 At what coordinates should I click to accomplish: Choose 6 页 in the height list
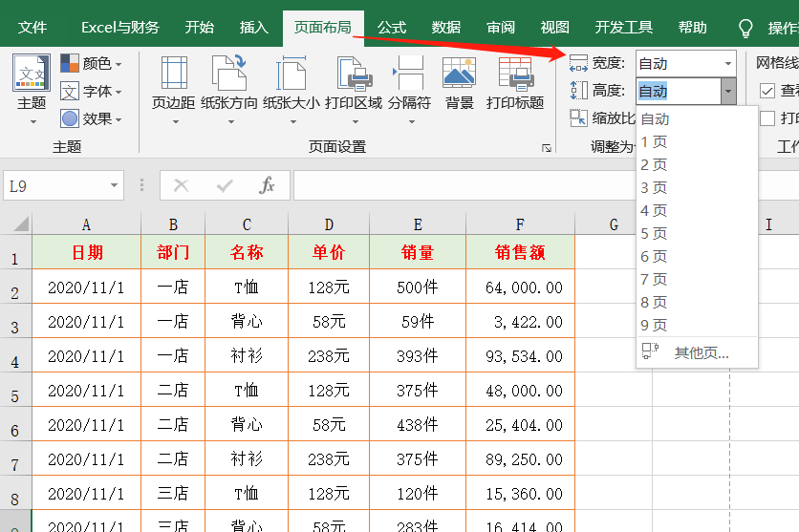pos(697,257)
